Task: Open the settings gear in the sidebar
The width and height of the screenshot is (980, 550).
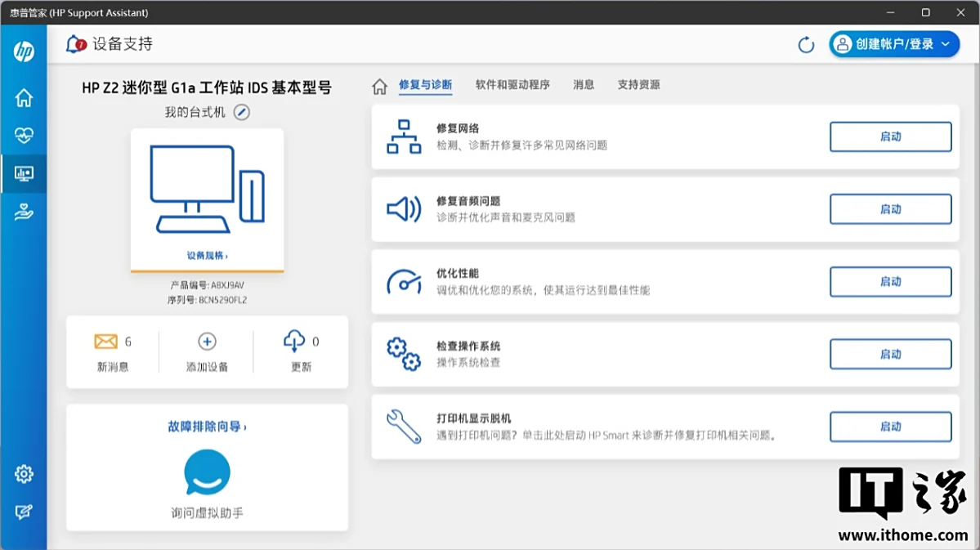Action: click(24, 474)
